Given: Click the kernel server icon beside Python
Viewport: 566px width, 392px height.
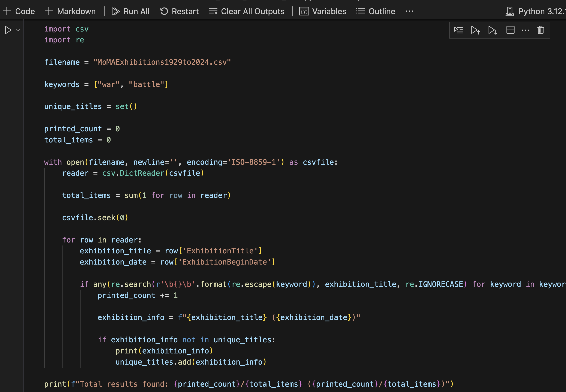Looking at the screenshot, I should [x=510, y=11].
